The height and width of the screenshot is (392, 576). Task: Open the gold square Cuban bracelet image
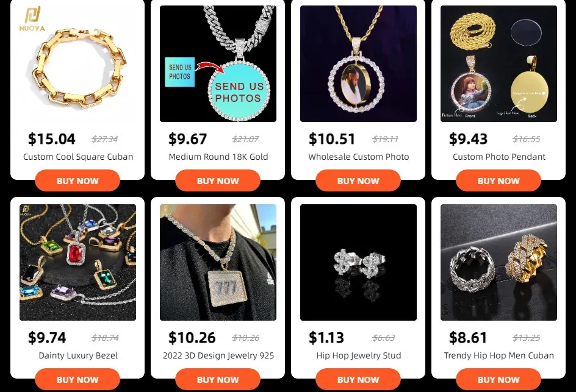(x=77, y=63)
